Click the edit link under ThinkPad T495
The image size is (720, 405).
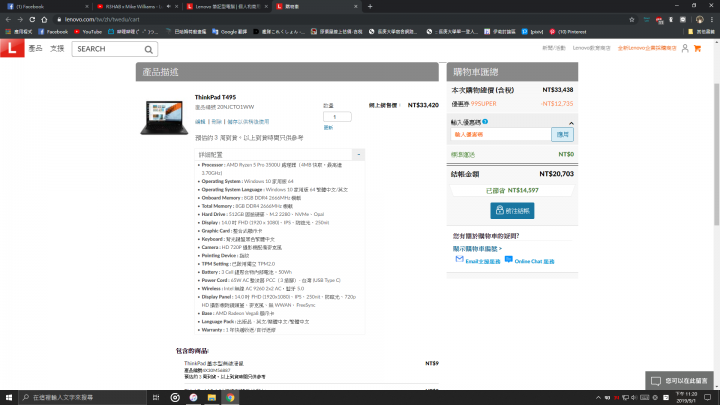pyautogui.click(x=200, y=122)
